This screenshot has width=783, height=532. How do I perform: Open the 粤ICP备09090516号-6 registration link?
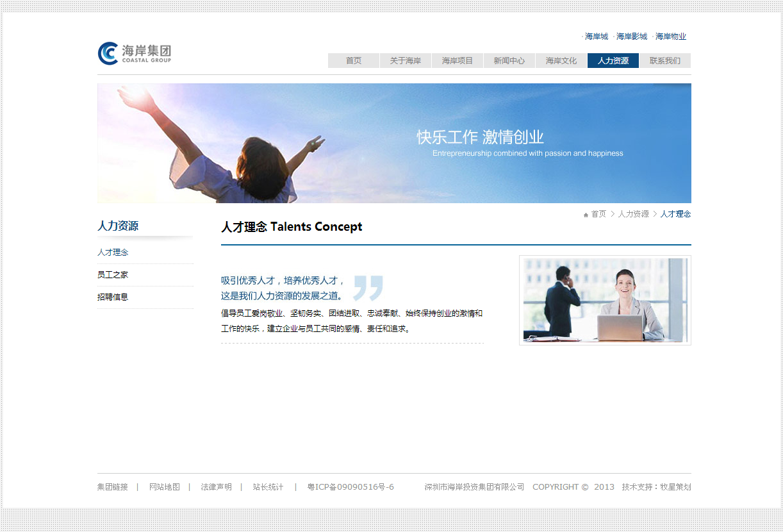349,486
